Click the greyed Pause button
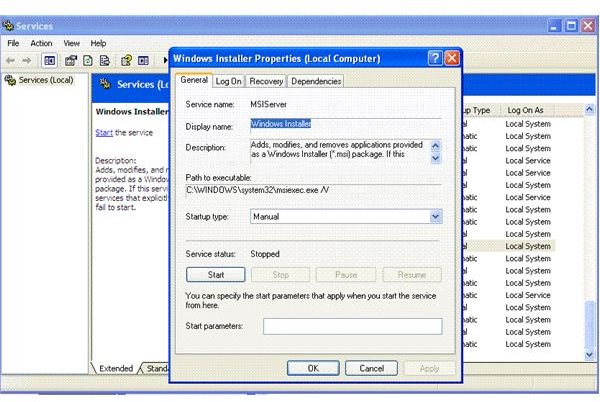Viewport: 600px width, 402px height. (x=346, y=275)
